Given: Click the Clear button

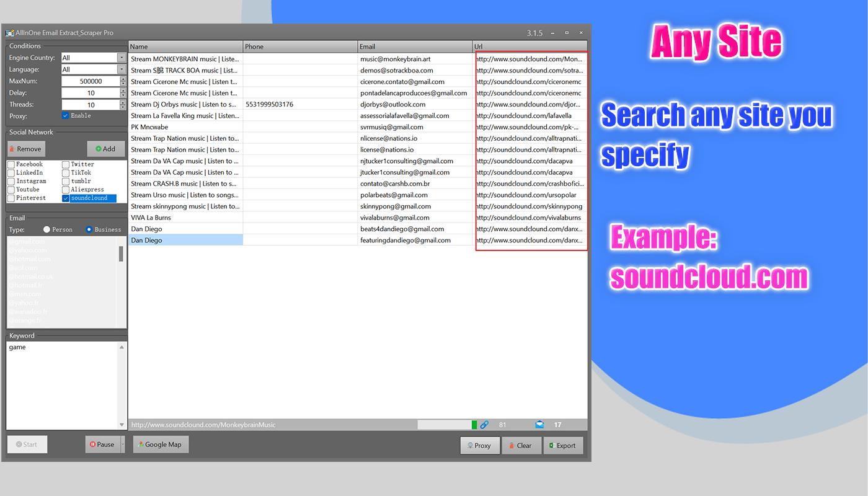Looking at the screenshot, I should click(x=521, y=445).
